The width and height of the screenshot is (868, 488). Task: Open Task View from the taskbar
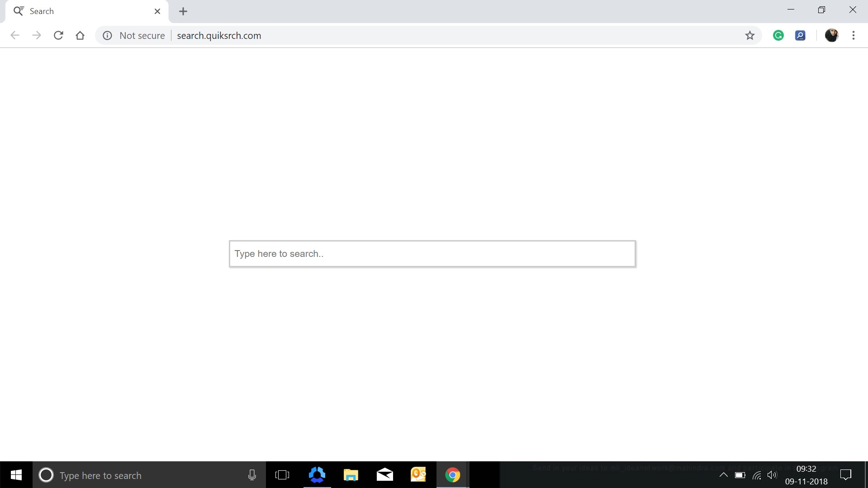(283, 475)
